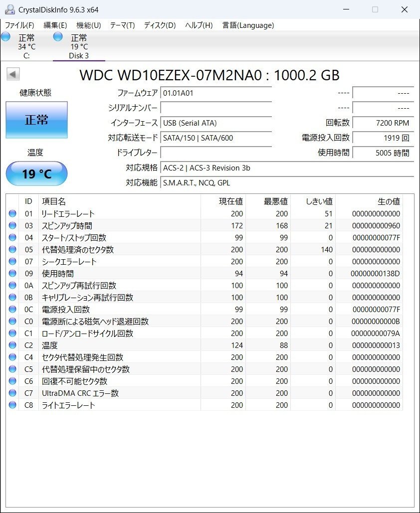Click the features field S.M.A.R.T., NCQ, GPL

pyautogui.click(x=287, y=183)
